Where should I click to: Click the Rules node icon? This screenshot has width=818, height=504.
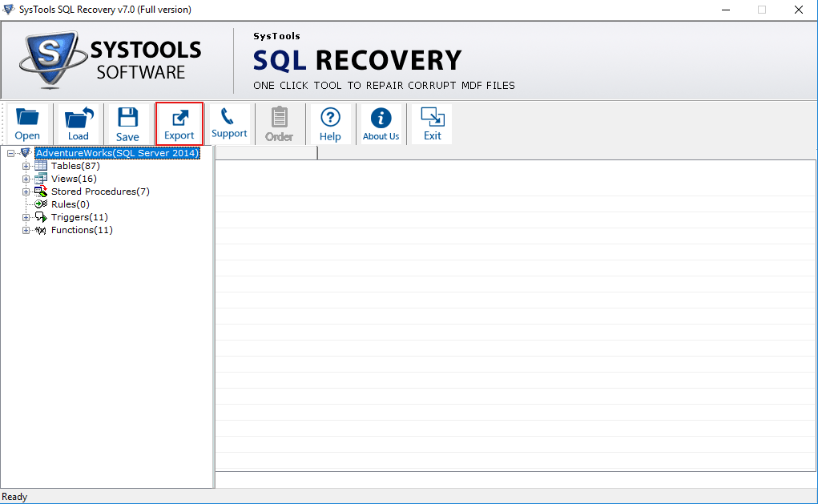pyautogui.click(x=41, y=204)
